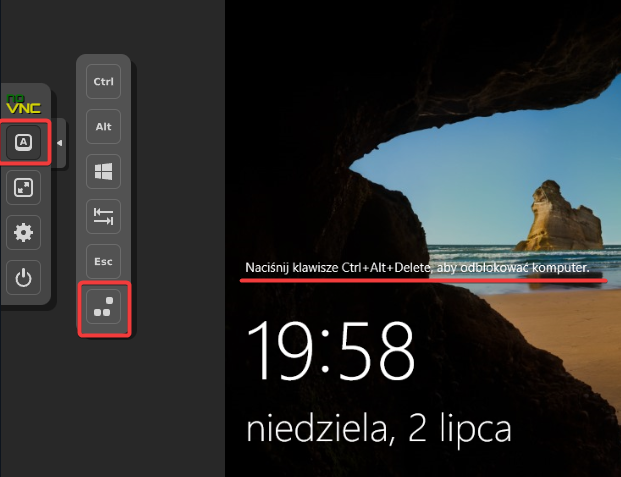Viewport: 621px width, 477px height.
Task: Click the Ctrl+Alt+Delete unlock instruction text
Action: [x=417, y=270]
